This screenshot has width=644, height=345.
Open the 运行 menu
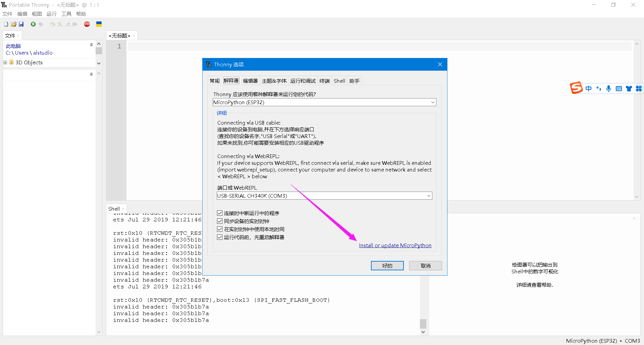(52, 14)
